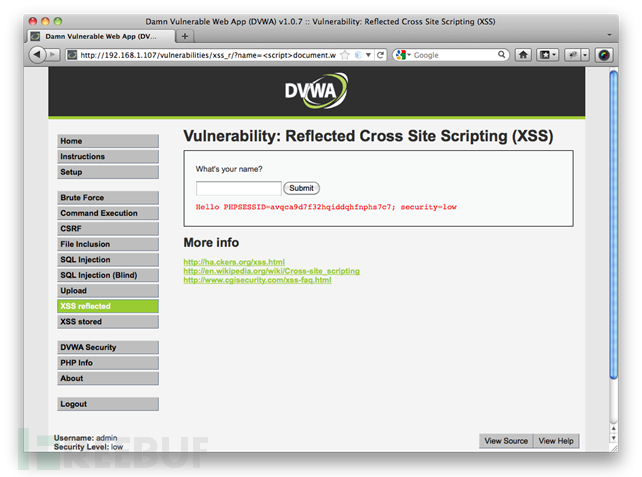The height and width of the screenshot is (477, 642).
Task: Click the View Source button
Action: tap(506, 441)
